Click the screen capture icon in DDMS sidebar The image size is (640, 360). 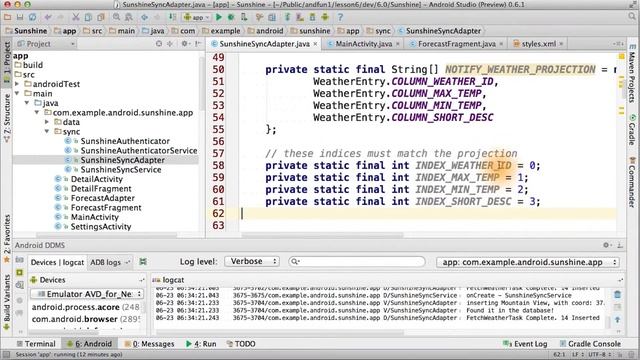[x=20, y=260]
